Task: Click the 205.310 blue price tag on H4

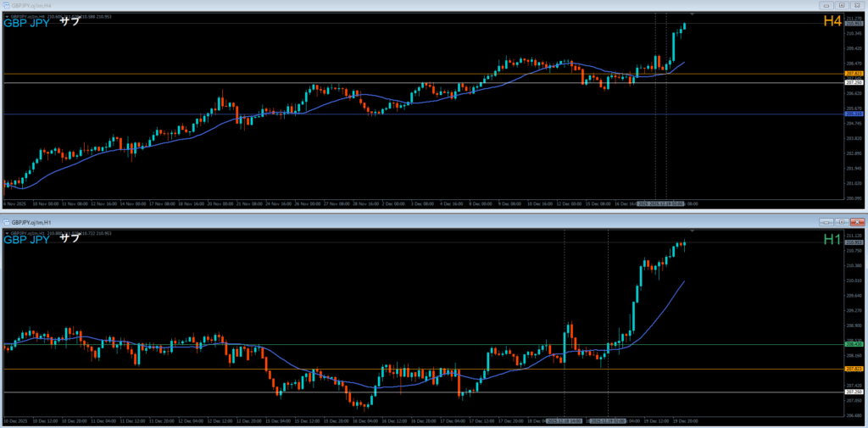Action: coord(853,114)
